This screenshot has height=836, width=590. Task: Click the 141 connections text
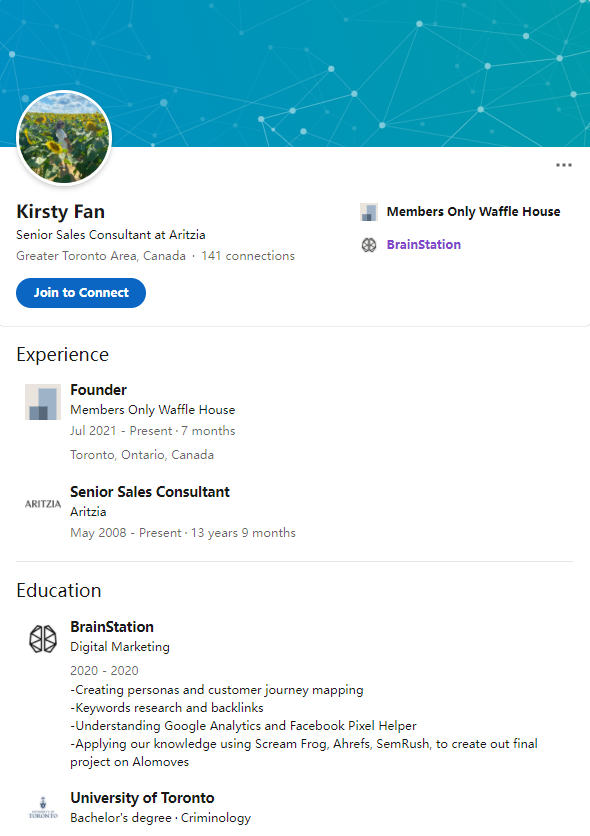click(248, 256)
